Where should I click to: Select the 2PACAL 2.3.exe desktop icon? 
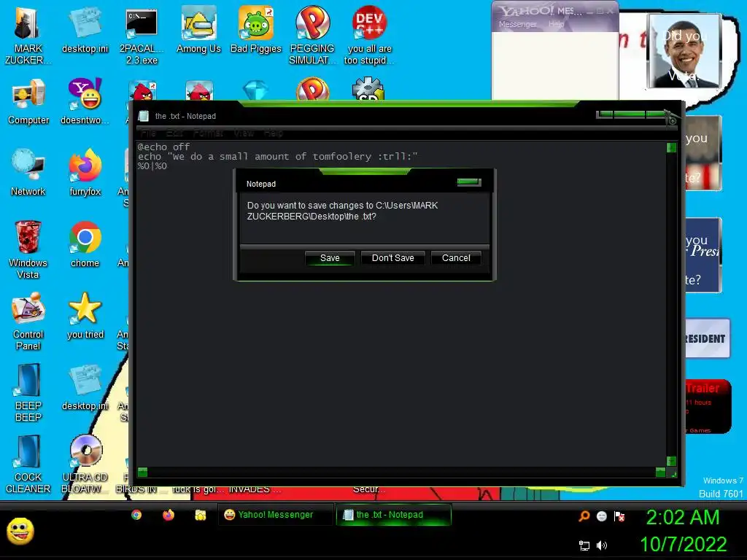(142, 36)
